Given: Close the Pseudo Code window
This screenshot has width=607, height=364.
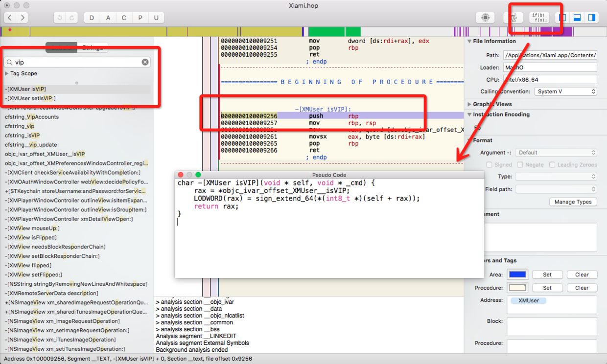Looking at the screenshot, I should [x=180, y=175].
